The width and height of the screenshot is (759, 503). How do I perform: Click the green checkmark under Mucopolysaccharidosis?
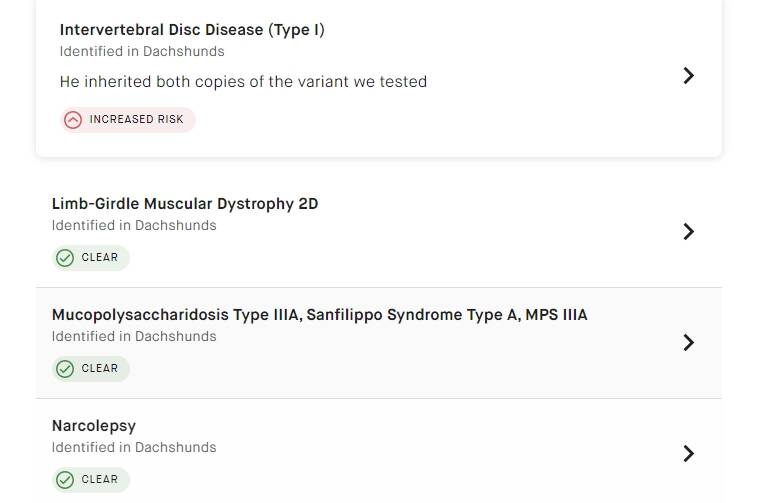pos(65,369)
